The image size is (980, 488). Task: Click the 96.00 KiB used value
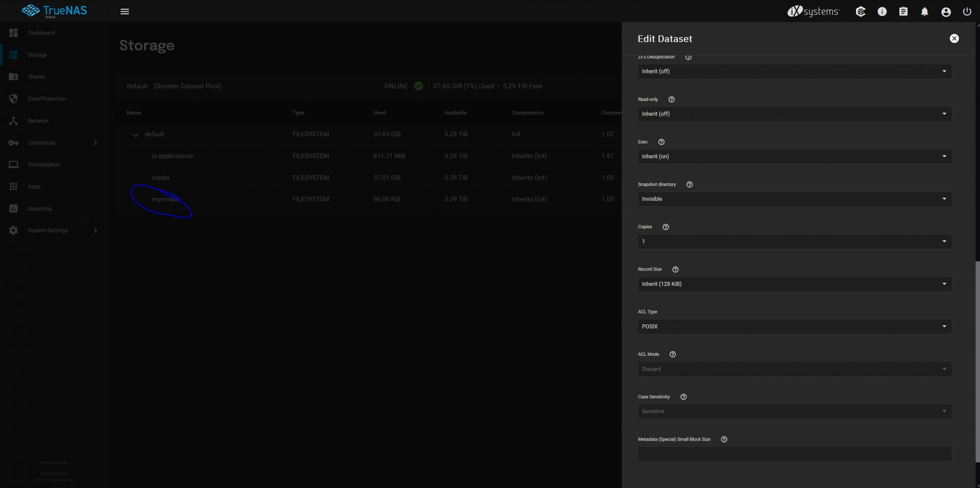point(386,199)
